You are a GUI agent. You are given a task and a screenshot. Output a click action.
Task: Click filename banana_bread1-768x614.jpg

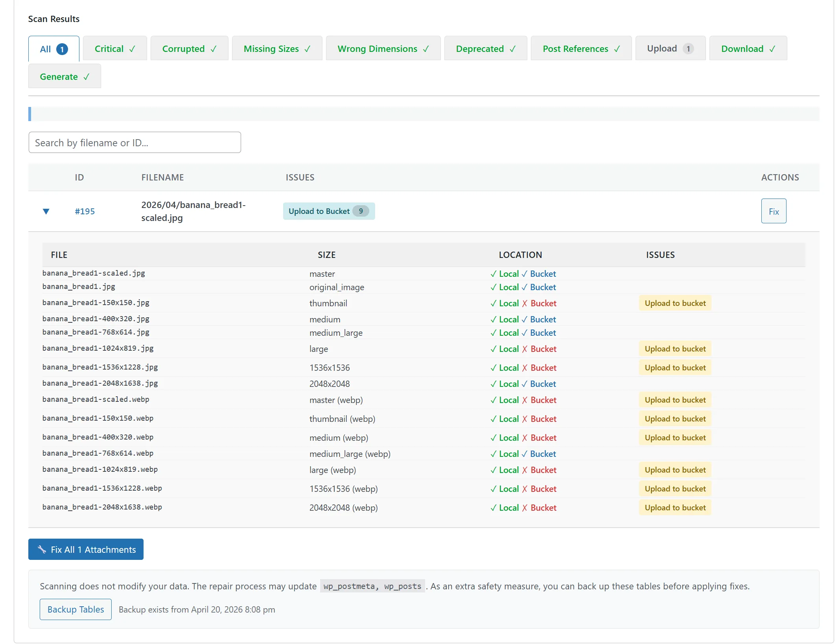coord(96,332)
